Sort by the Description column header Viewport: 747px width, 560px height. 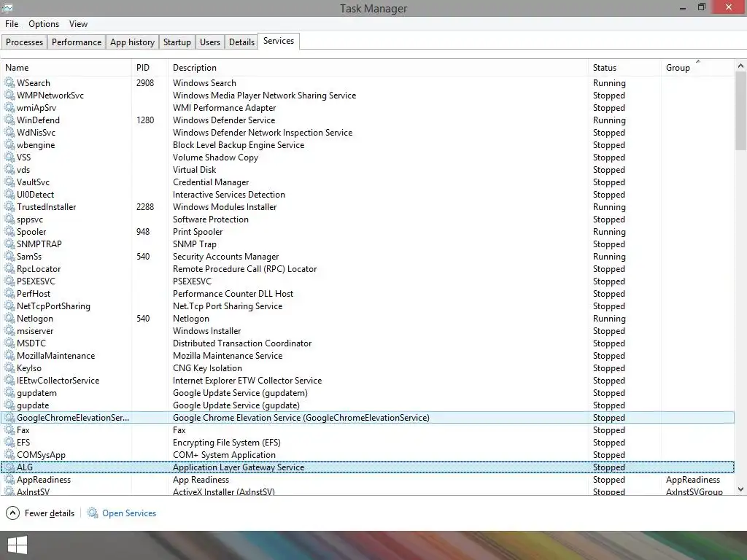pos(378,68)
